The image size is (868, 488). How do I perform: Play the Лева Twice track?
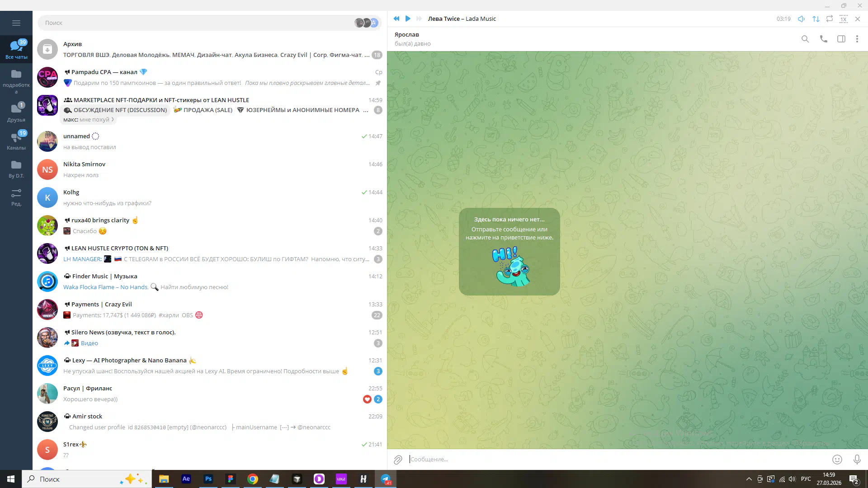click(408, 19)
